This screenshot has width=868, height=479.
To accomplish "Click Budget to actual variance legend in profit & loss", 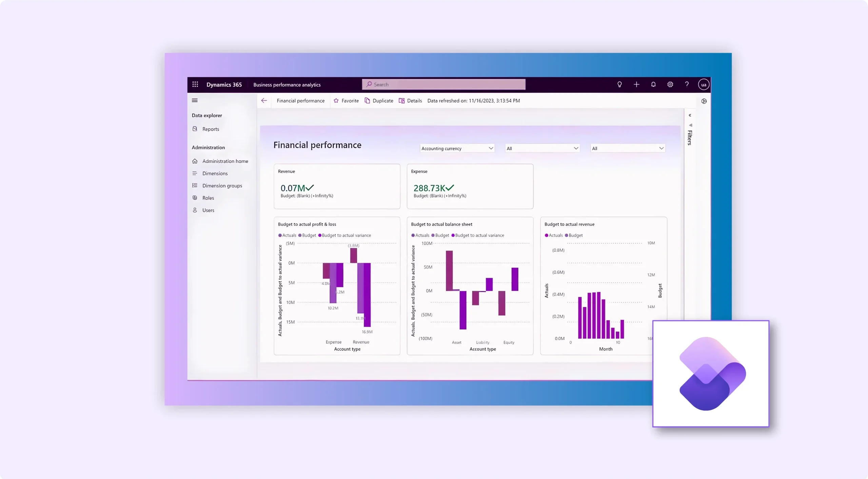I will click(344, 235).
